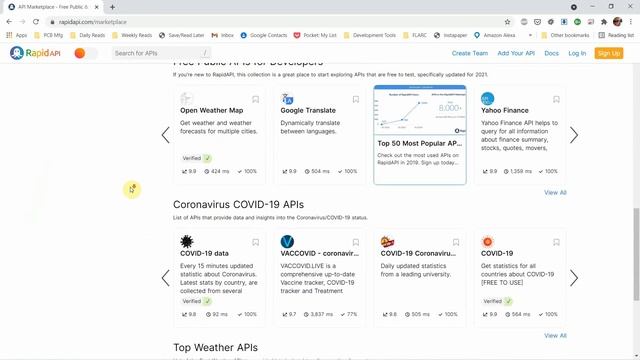Screen dimensions: 640x360
Task: Open the Daily Reads bookmark folder
Action: tap(87, 35)
